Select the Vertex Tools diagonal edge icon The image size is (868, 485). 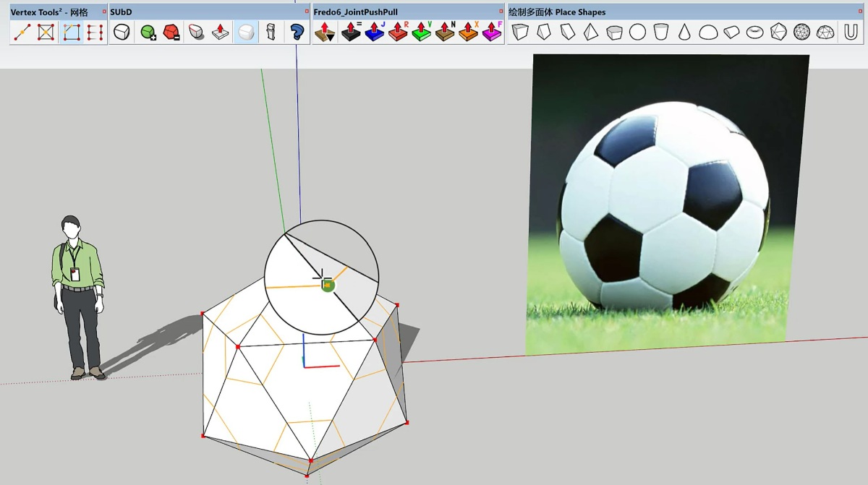point(22,32)
